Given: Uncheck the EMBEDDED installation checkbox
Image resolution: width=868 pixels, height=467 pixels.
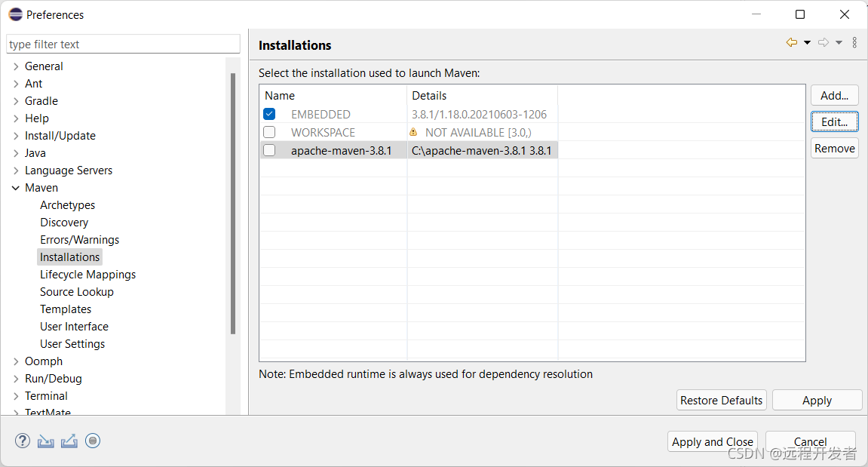Looking at the screenshot, I should pyautogui.click(x=269, y=114).
